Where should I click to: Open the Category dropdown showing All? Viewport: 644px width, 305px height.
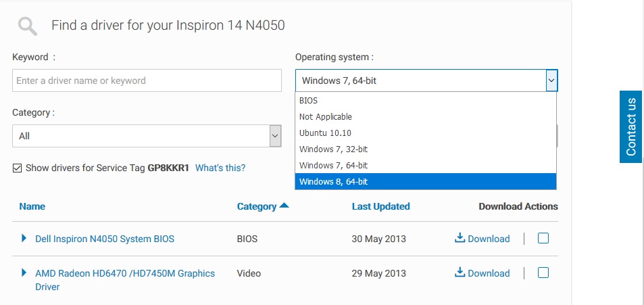point(147,136)
